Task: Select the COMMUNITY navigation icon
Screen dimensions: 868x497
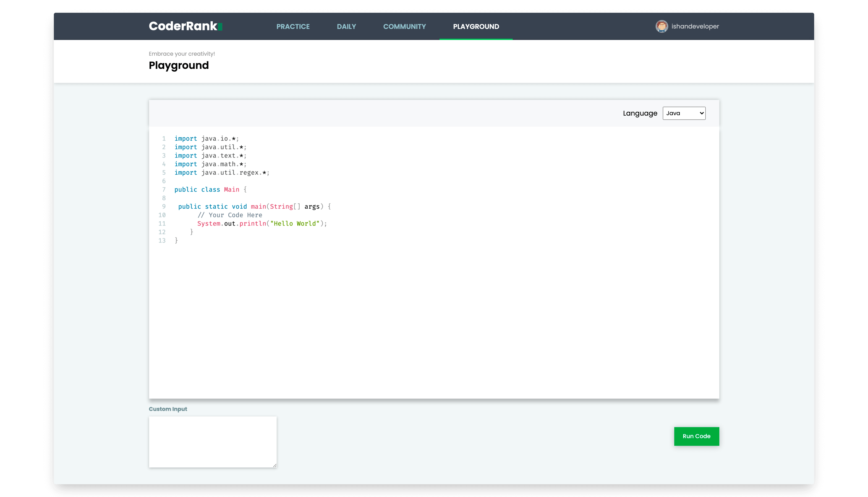Action: pyautogui.click(x=404, y=26)
